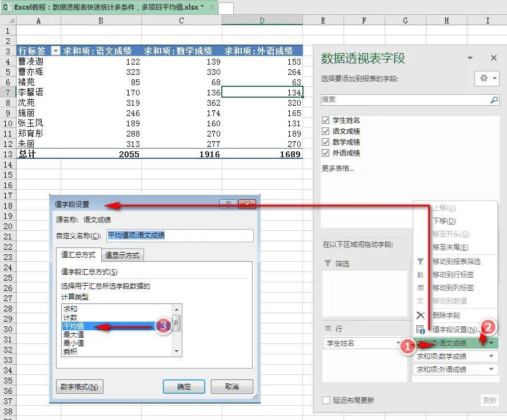
Task: Select 移至末尾(E) in context menu
Action: 450,247
